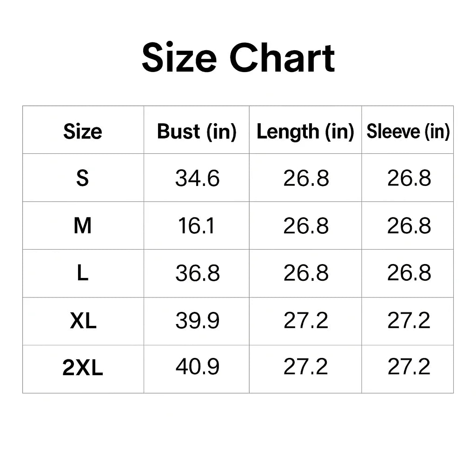Click the XL size row label
This screenshot has height=476, width=476.
pos(83,321)
